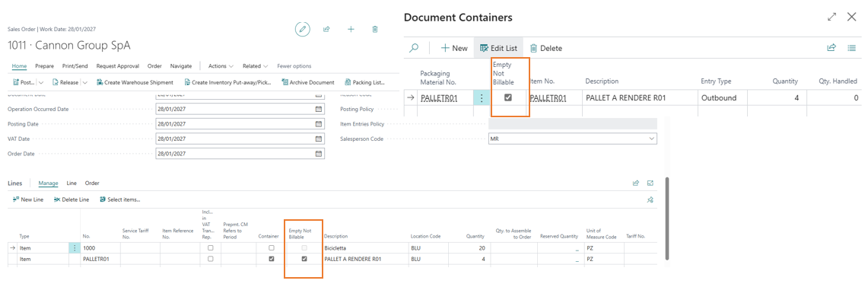Click the list view icon in Document Containers
The image size is (868, 287).
point(852,48)
